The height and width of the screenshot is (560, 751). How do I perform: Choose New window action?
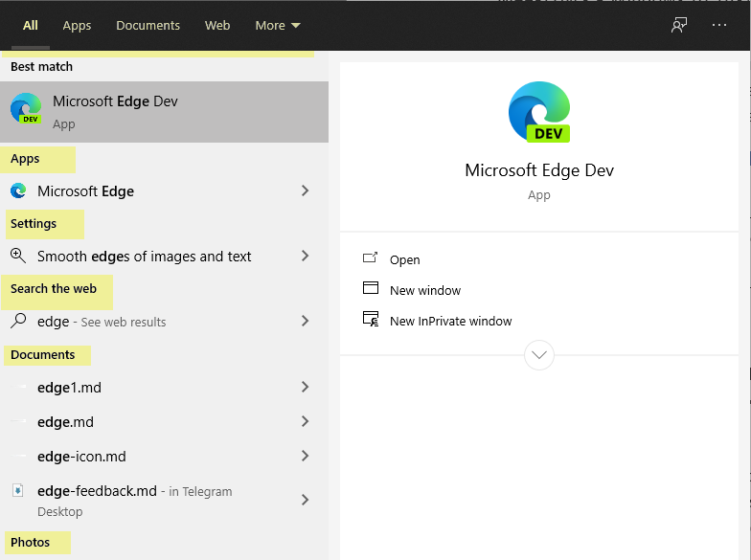(x=425, y=291)
